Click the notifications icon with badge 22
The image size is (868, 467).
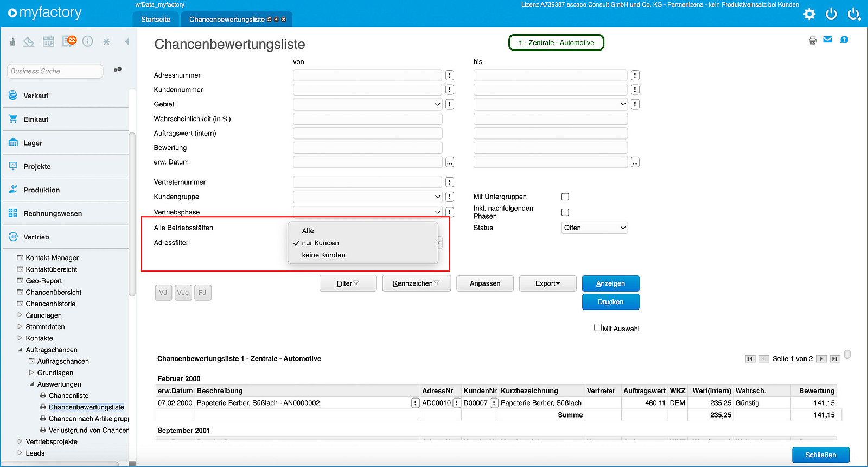[x=69, y=41]
